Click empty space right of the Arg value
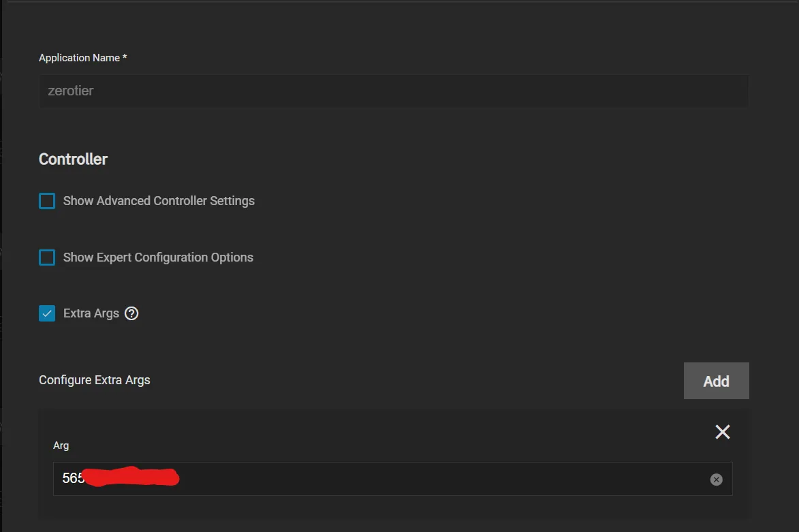Image resolution: width=799 pixels, height=532 pixels. [x=443, y=479]
